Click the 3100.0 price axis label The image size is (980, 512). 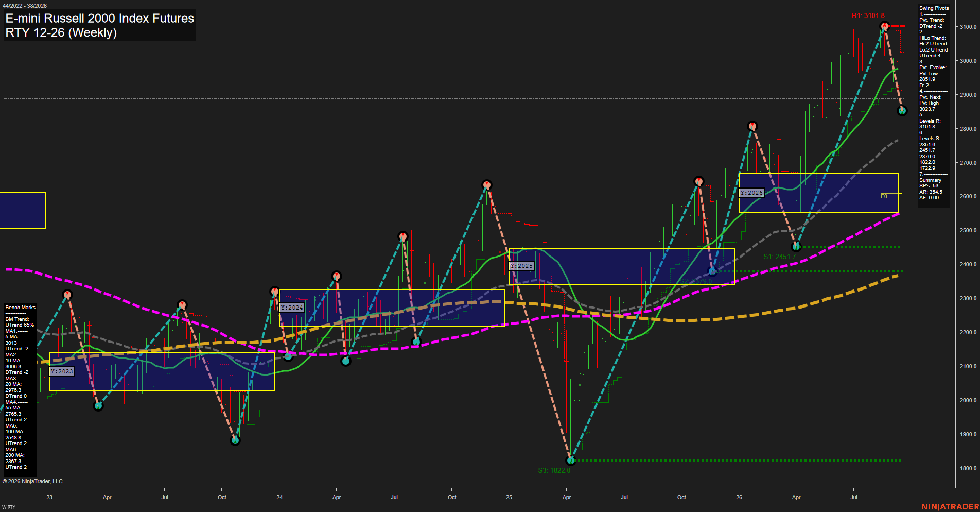(x=968, y=27)
